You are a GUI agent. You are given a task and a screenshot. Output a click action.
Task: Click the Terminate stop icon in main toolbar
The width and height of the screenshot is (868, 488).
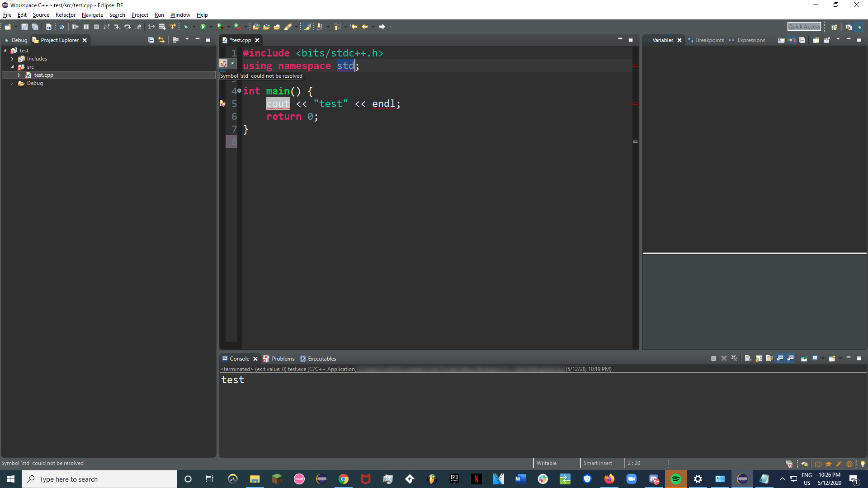(x=96, y=27)
